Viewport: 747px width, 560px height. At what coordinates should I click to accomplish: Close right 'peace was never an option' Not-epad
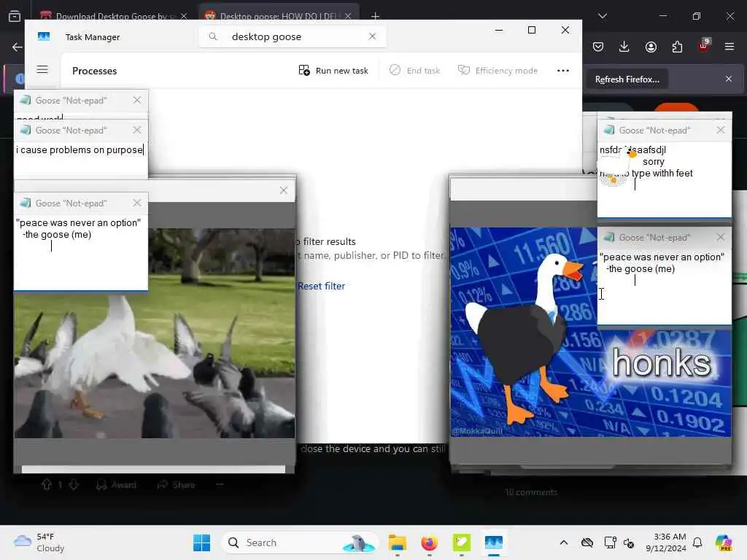coord(720,237)
